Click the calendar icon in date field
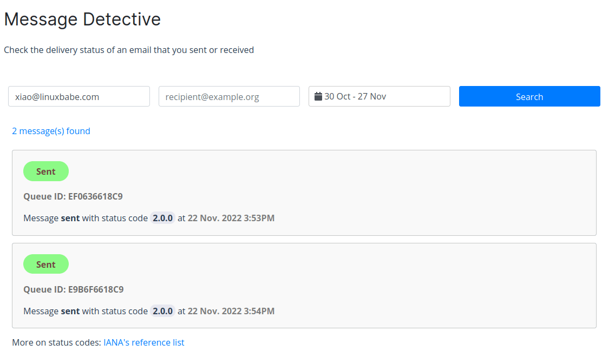Viewport: 602px width, 364px height. pos(318,96)
